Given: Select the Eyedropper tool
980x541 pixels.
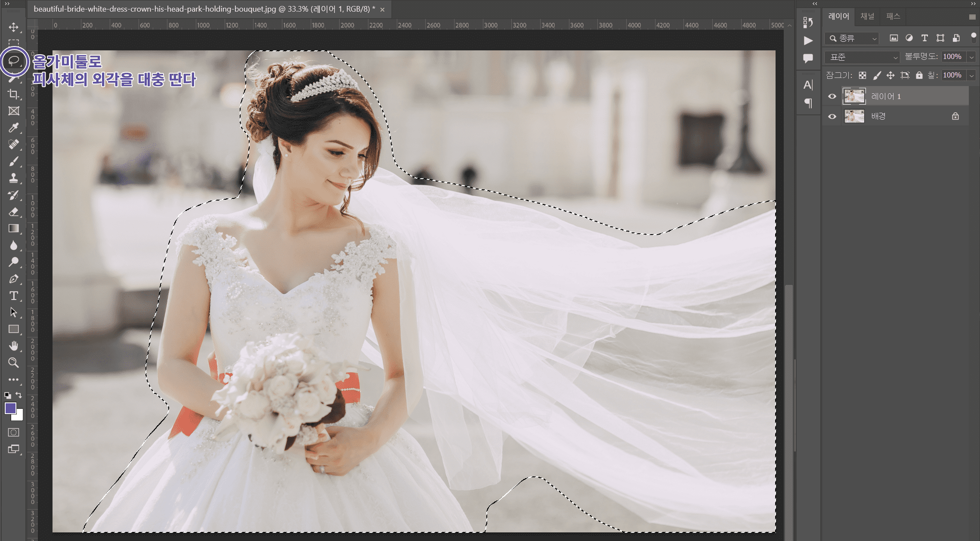Looking at the screenshot, I should pyautogui.click(x=13, y=127).
